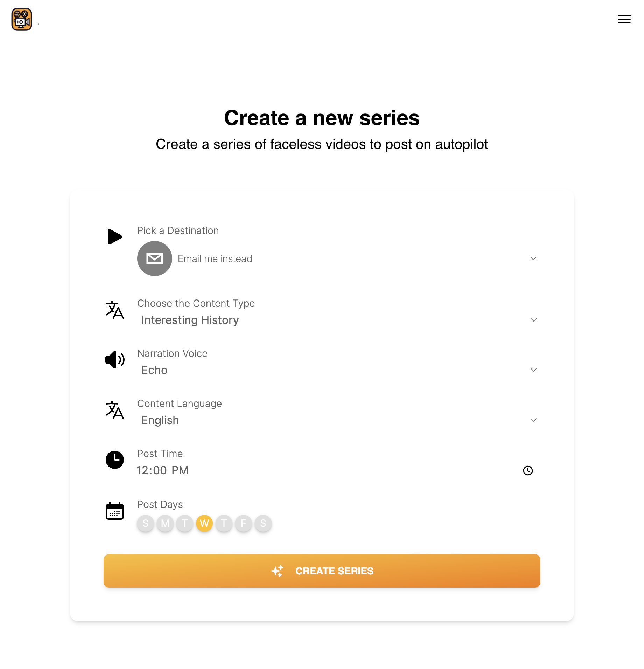Image resolution: width=644 pixels, height=669 pixels.
Task: Open the clock picker on the right of Post Time
Action: pyautogui.click(x=528, y=471)
